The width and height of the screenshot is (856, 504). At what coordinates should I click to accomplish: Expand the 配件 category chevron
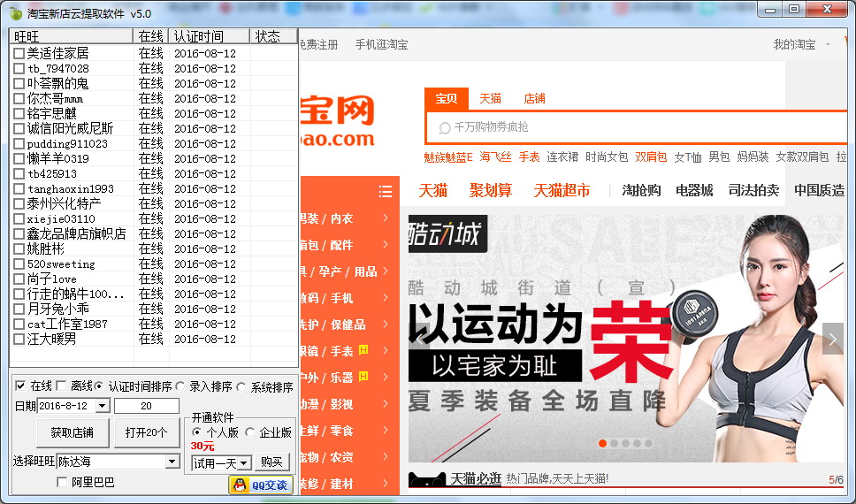pyautogui.click(x=386, y=245)
